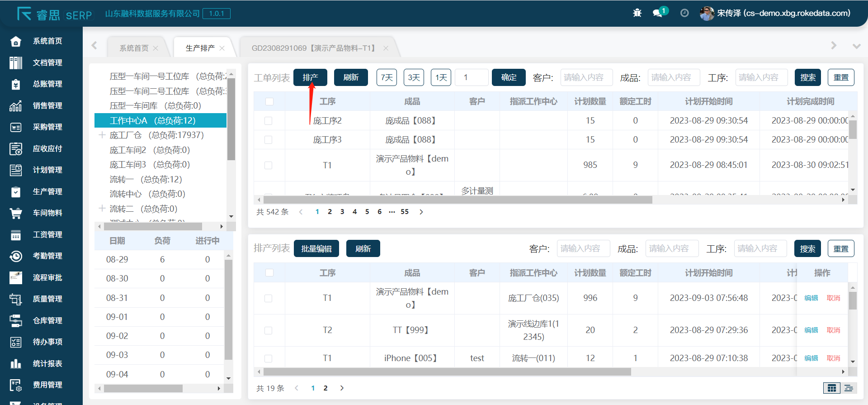Switch to grid table view icon

pos(831,388)
